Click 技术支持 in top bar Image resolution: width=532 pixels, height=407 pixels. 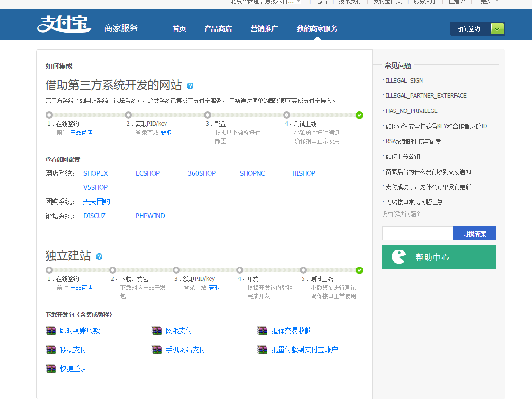(x=350, y=2)
